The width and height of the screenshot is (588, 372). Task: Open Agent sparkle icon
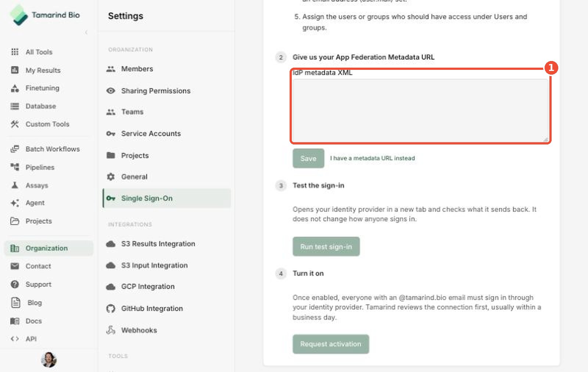pyautogui.click(x=15, y=203)
